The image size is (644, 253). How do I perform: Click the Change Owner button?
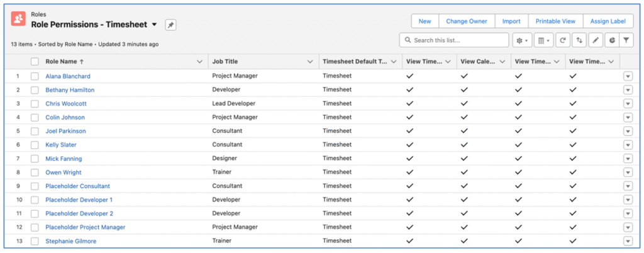467,21
